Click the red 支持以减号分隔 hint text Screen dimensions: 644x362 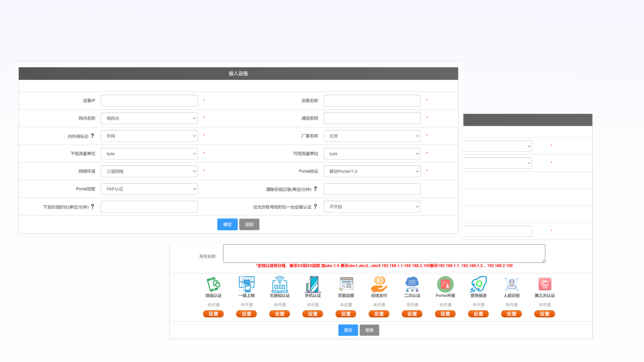pyautogui.click(x=384, y=266)
